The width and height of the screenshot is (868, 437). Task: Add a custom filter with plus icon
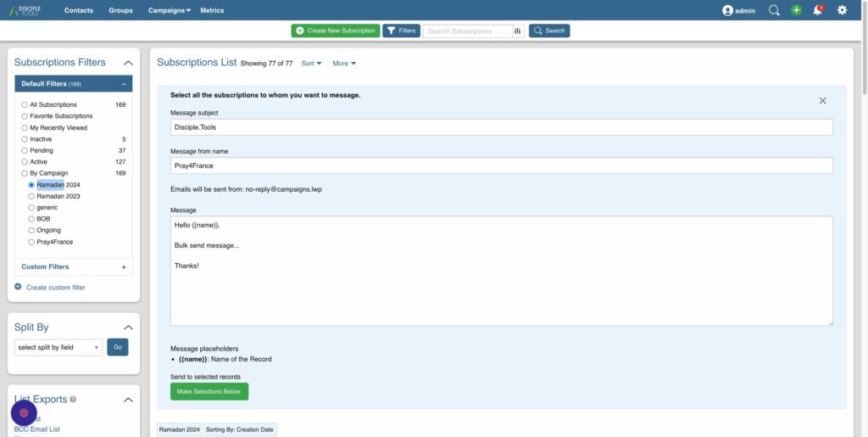[123, 267]
